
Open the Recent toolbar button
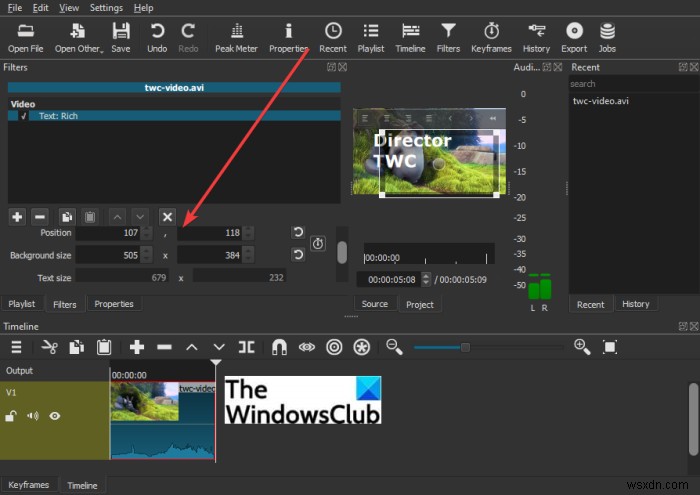click(333, 38)
